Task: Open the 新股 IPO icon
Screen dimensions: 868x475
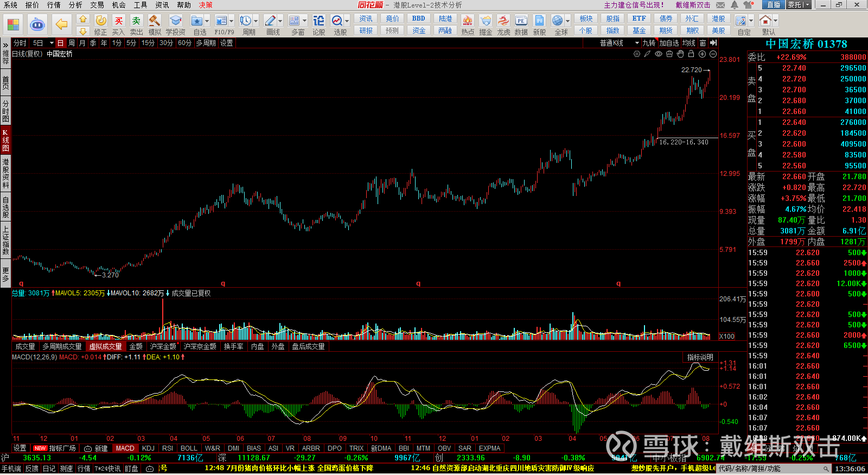Action: pos(539,21)
